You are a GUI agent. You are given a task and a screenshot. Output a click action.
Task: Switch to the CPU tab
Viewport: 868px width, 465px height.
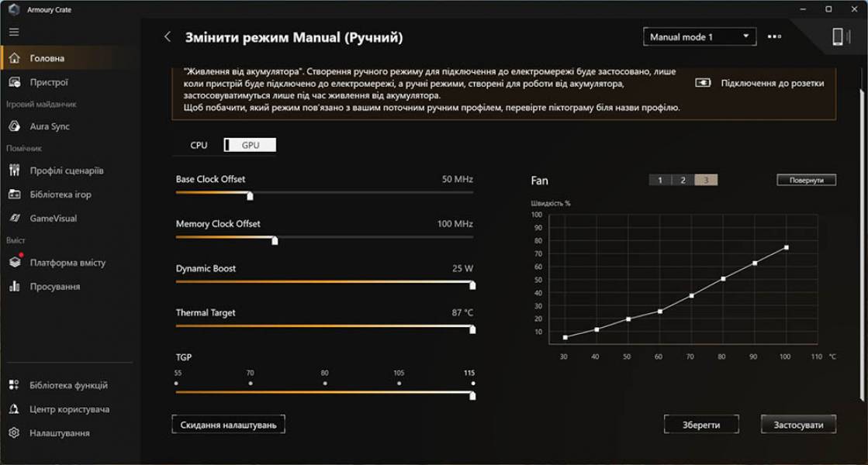[199, 145]
